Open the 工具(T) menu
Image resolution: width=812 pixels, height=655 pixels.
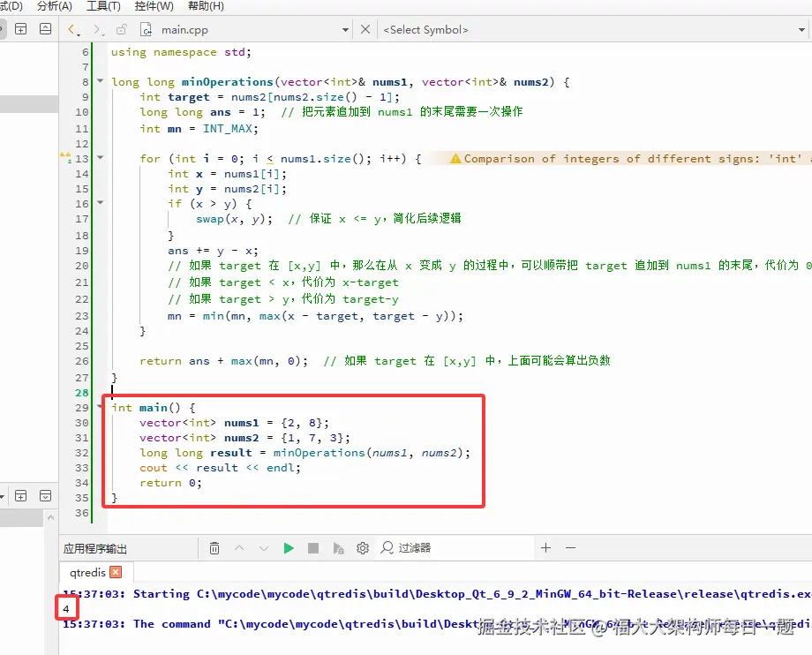(103, 6)
